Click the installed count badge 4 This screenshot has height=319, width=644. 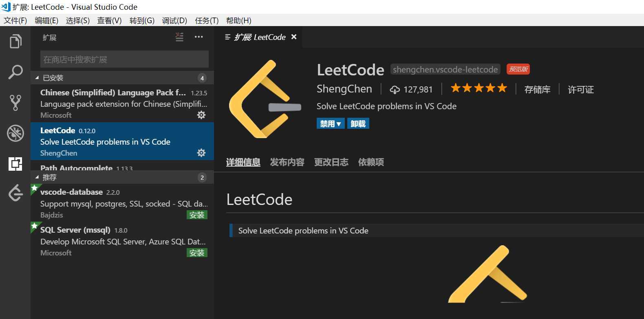[x=202, y=78]
